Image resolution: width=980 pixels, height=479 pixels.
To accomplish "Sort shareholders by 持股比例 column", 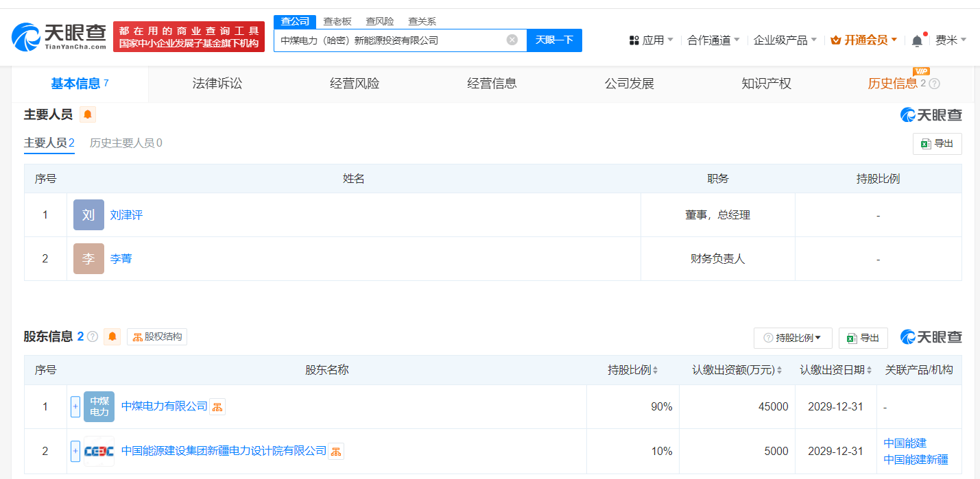I will coord(655,370).
